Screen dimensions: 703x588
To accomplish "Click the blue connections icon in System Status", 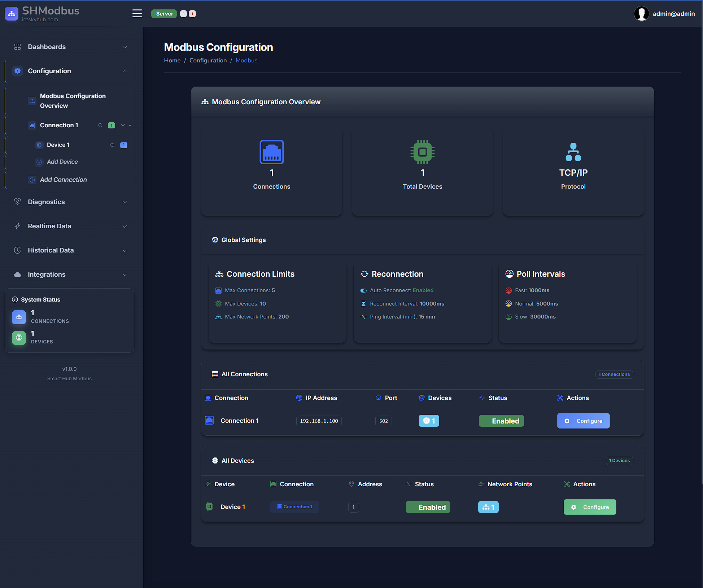I will pyautogui.click(x=19, y=317).
